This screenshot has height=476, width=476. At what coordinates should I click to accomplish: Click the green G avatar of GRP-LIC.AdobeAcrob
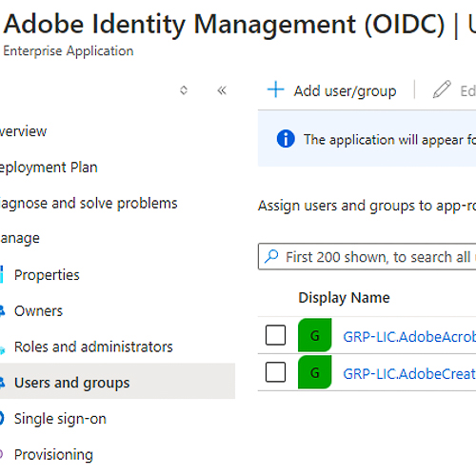315,335
